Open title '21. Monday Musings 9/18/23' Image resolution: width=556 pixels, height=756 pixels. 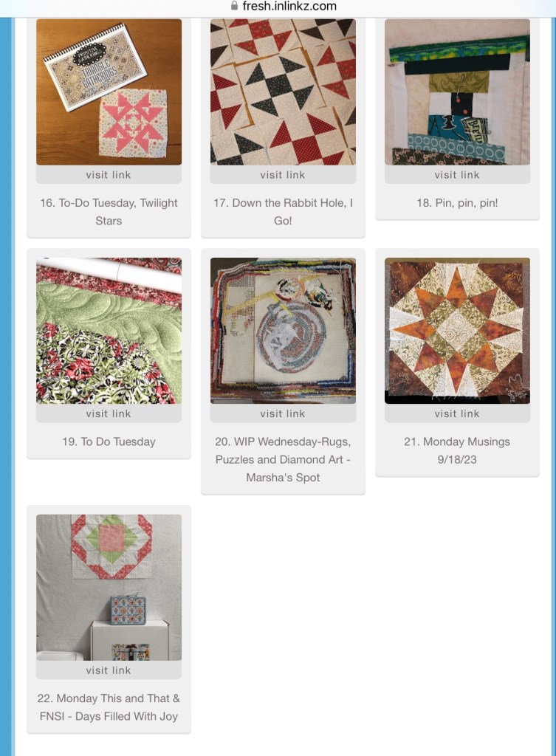(x=457, y=450)
